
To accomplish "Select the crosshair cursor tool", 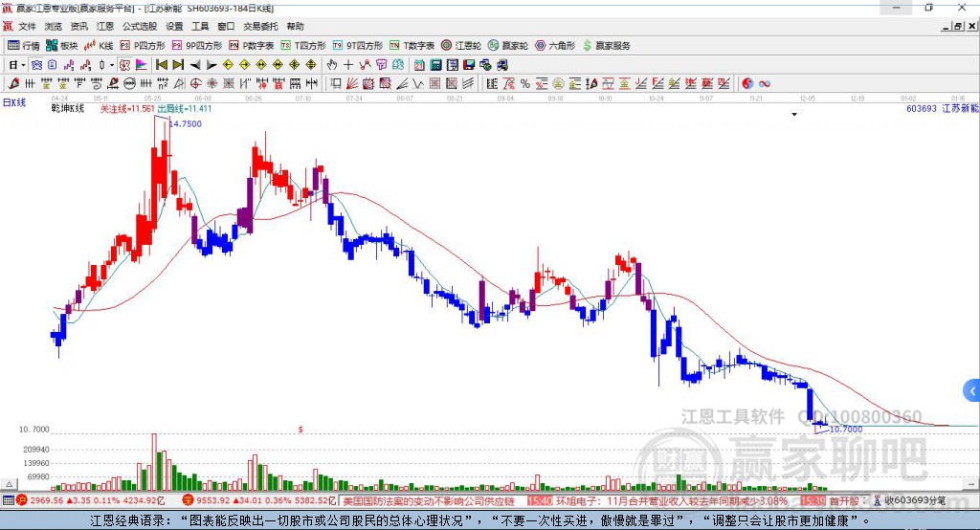I will click(348, 65).
